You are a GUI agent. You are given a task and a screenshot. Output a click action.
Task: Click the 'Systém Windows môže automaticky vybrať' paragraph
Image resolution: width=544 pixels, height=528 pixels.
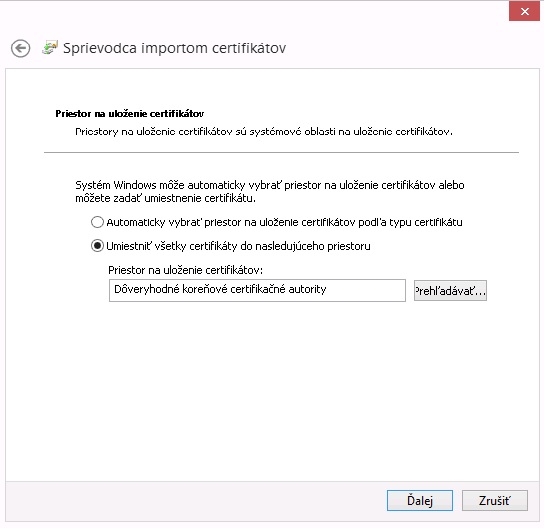pos(270,191)
